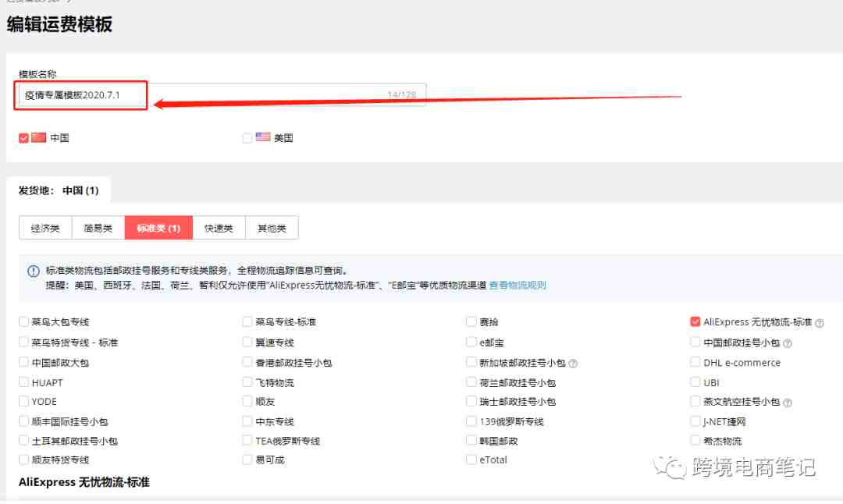This screenshot has height=504, width=843.
Task: Uncheck the 中国 shipping origin checkbox
Action: tap(23, 138)
